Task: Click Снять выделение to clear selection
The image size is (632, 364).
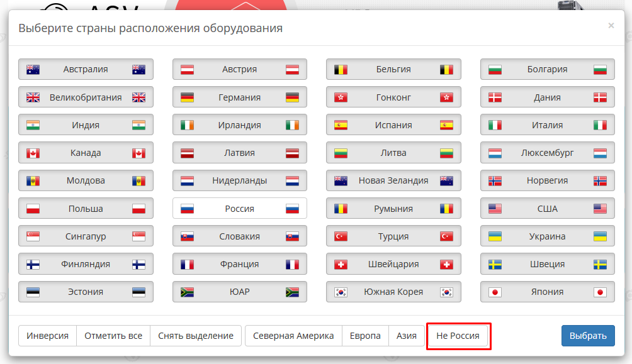Action: pyautogui.click(x=196, y=336)
